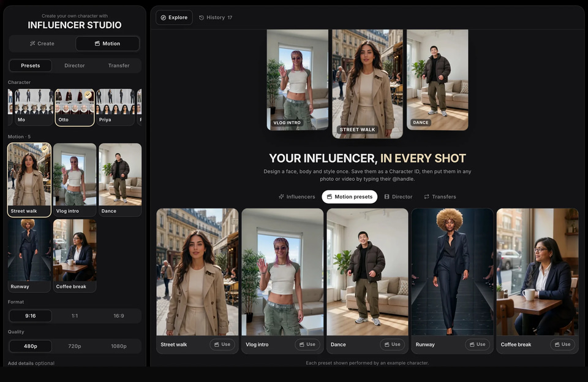Viewport: 588px width, 382px height.
Task: Click the clock icon beside History
Action: 202,18
